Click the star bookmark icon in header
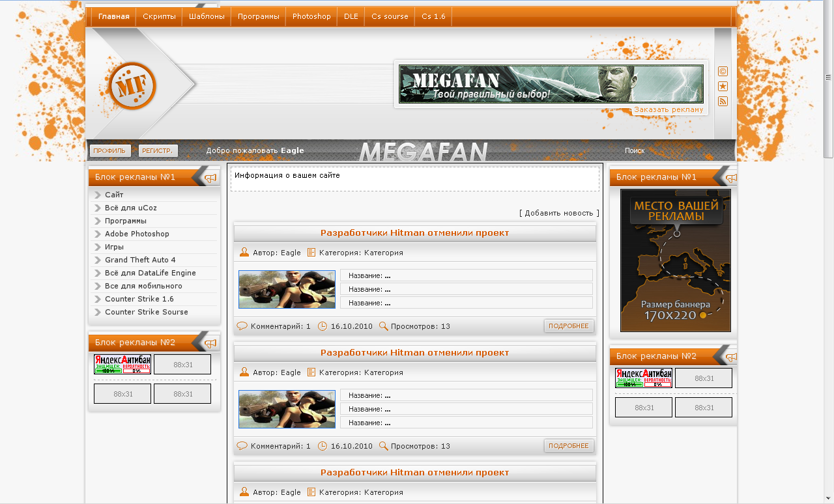Viewport: 834px width, 504px height. coord(723,87)
